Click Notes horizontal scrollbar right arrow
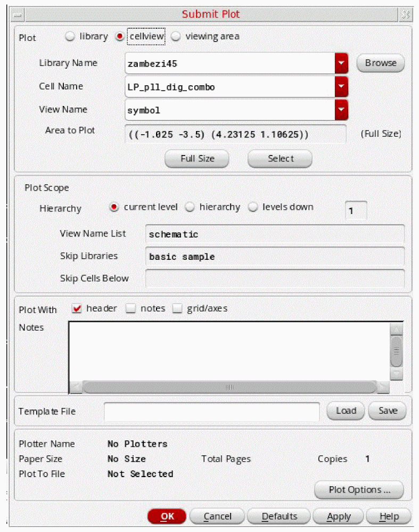 pyautogui.click(x=383, y=387)
